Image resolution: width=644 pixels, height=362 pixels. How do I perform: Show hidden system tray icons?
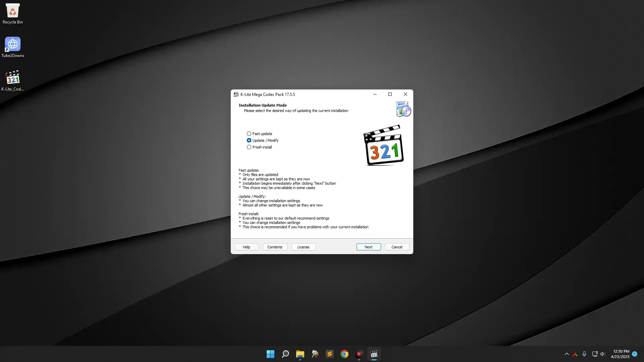(567, 354)
